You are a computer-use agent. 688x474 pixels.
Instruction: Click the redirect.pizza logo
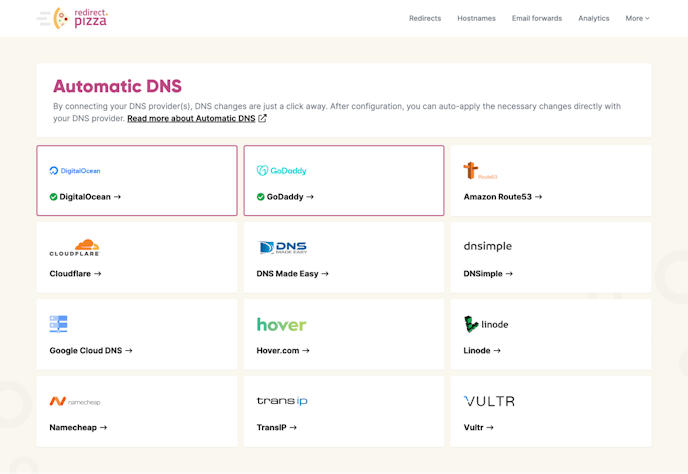(x=72, y=18)
